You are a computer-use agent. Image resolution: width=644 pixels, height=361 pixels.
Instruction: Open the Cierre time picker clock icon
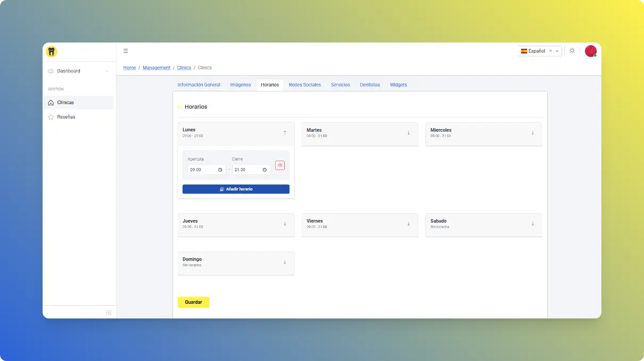click(265, 170)
